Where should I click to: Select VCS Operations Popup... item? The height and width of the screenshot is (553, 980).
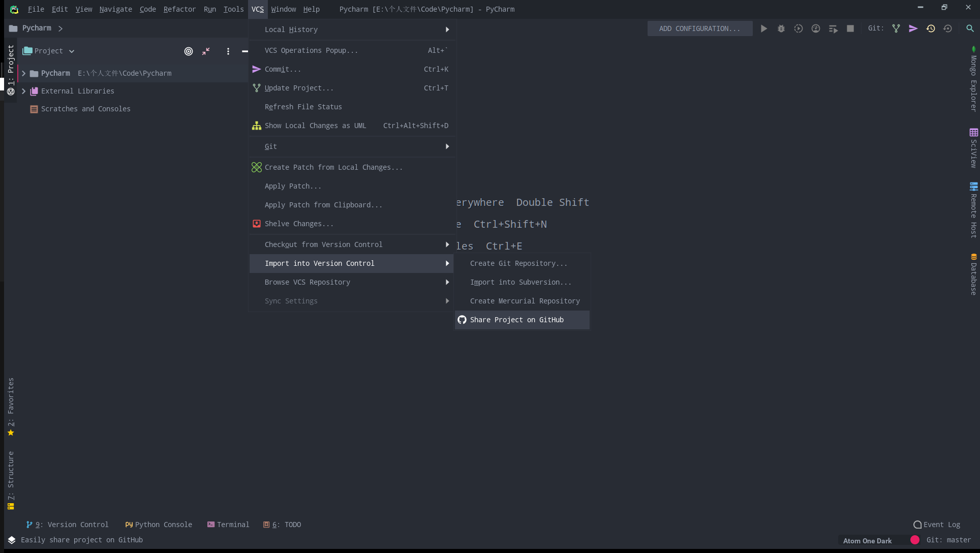351,50
